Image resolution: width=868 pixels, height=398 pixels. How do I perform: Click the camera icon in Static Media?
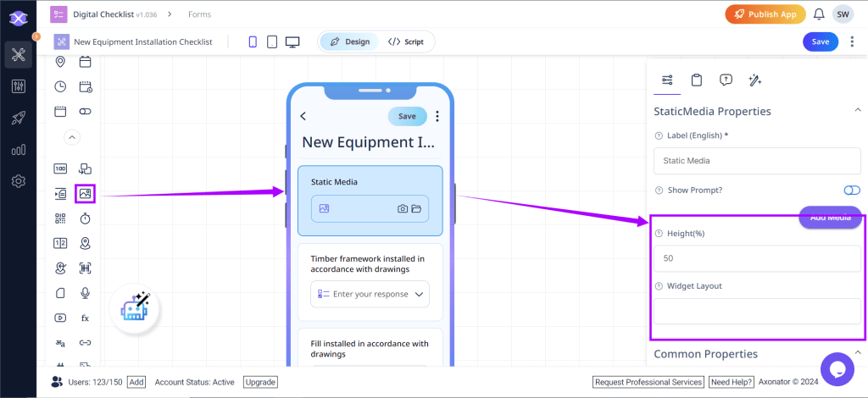click(x=403, y=208)
